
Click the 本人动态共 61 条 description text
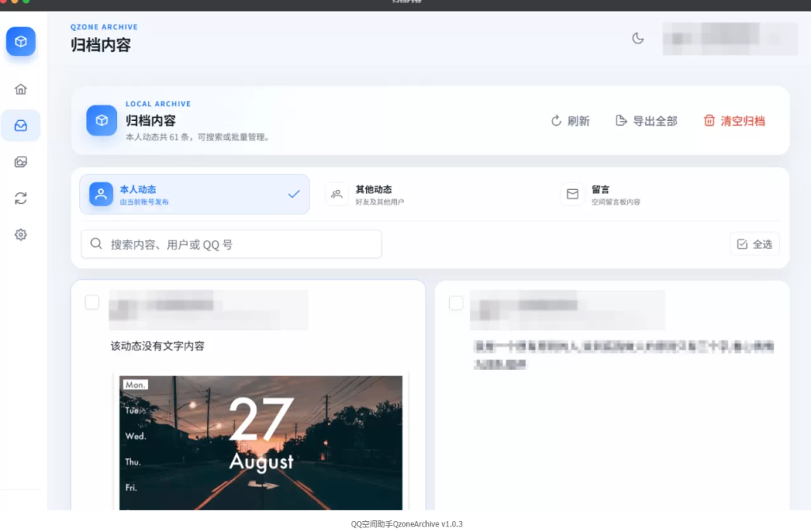tap(198, 137)
